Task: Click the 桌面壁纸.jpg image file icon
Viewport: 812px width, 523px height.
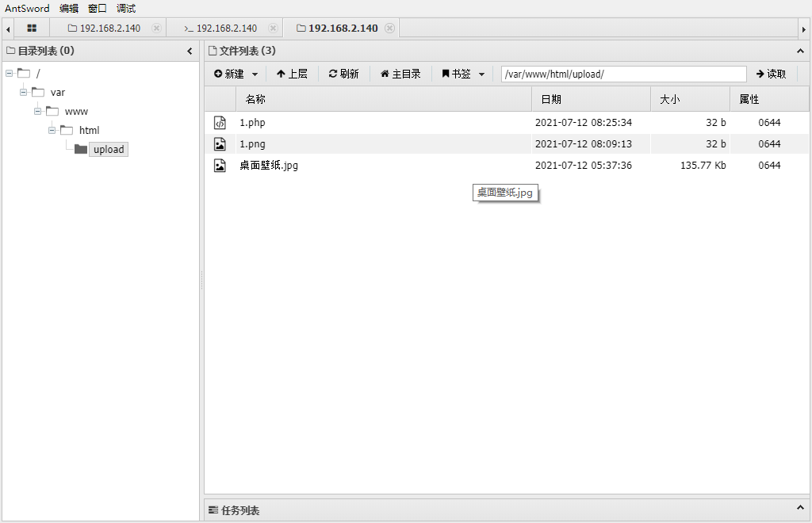Action: pos(220,165)
